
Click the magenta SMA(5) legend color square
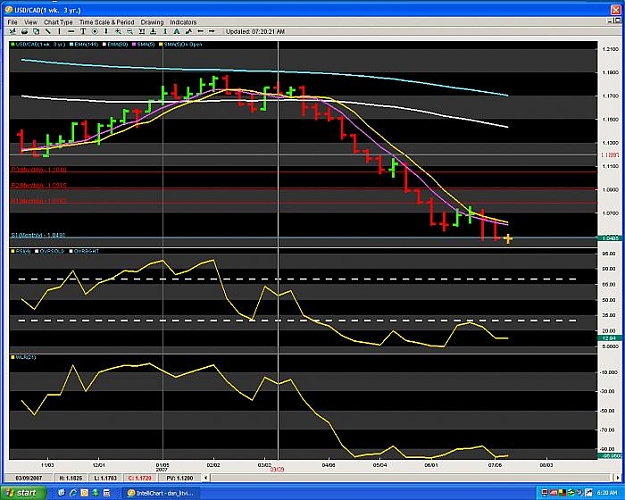click(x=134, y=45)
